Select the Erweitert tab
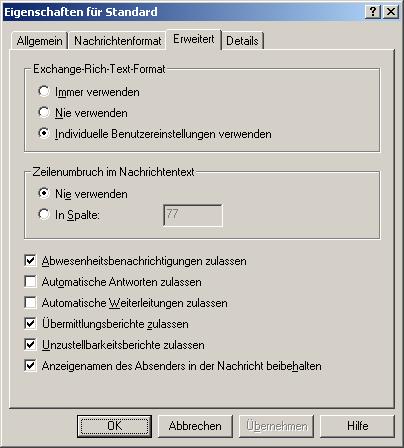This screenshot has width=404, height=448. point(194,39)
